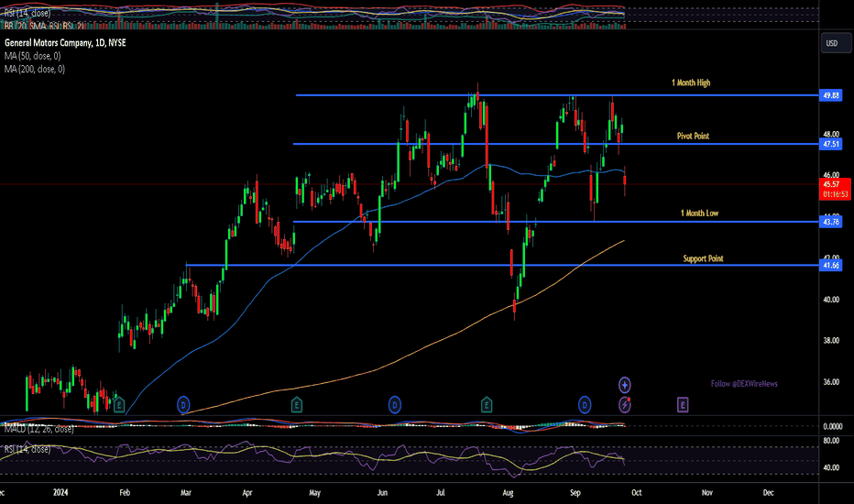The width and height of the screenshot is (854, 504).
Task: Click the Mar label on the time axis
Action: click(186, 493)
